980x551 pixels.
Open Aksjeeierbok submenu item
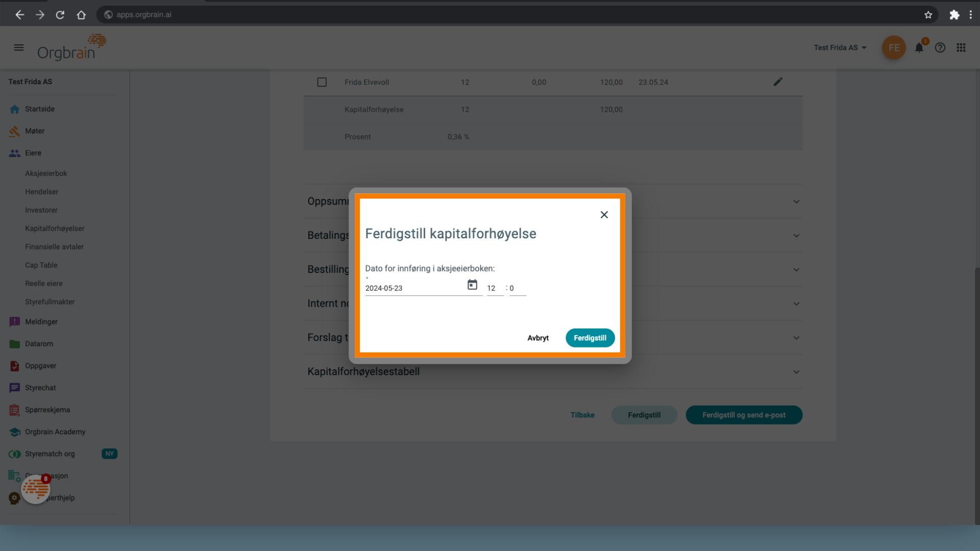(x=46, y=173)
